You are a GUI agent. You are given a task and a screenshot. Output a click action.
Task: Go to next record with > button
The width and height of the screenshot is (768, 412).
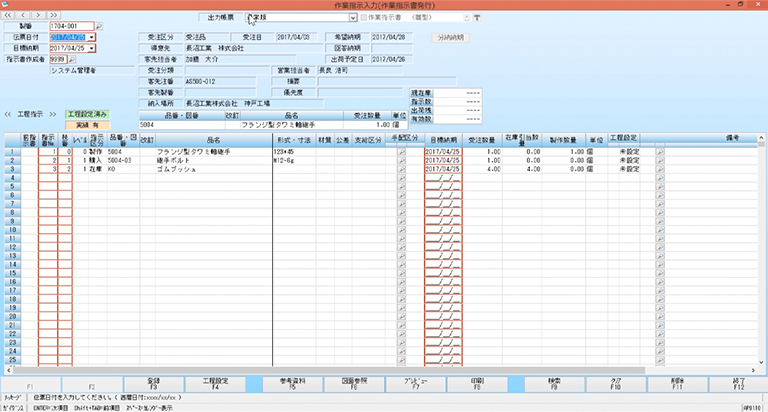tap(39, 15)
